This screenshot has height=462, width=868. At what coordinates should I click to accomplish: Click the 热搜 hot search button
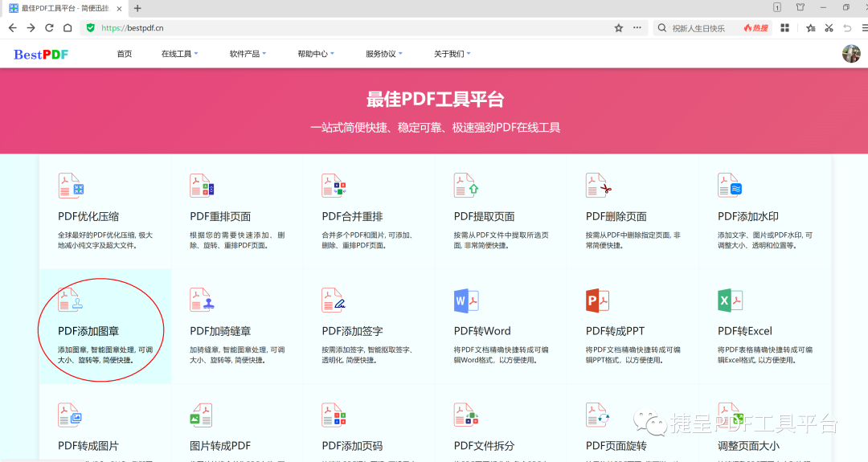[x=756, y=27]
